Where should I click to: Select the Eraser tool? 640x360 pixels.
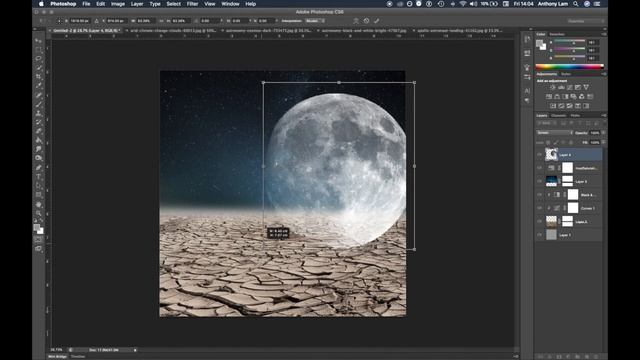[38, 131]
